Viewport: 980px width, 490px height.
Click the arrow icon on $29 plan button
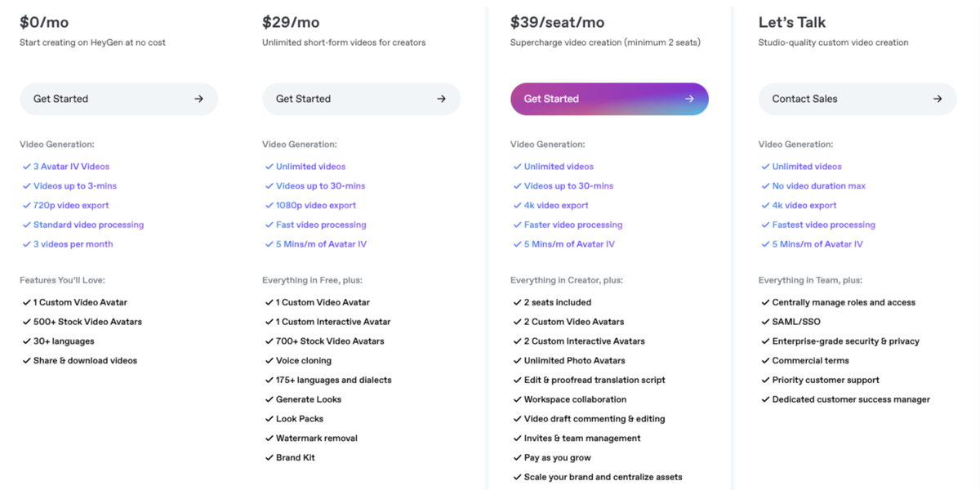pyautogui.click(x=441, y=98)
